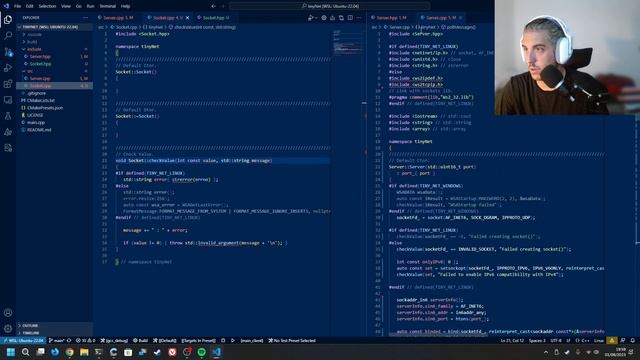The width and height of the screenshot is (640, 360).
Task: Open Run and Debug view
Action: pos(8,68)
